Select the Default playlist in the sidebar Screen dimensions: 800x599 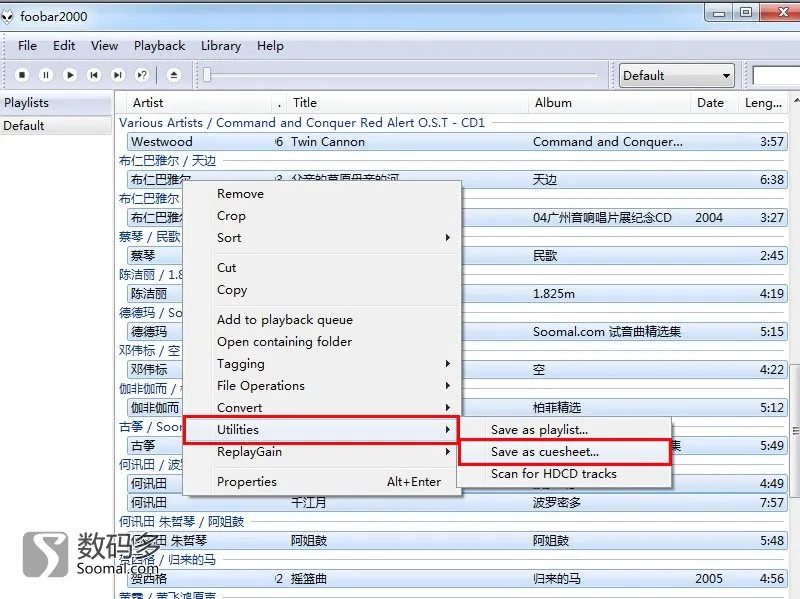tap(56, 126)
